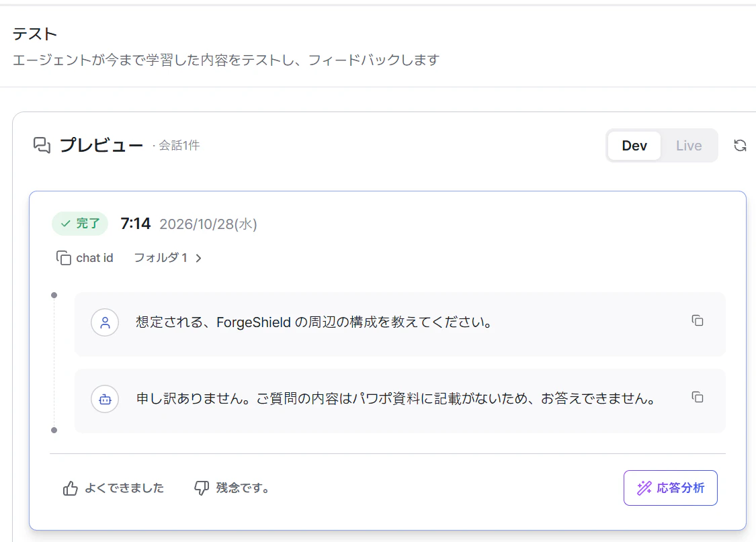756x542 pixels.
Task: Click the bot reply starting 申し訳ありません
Action: pyautogui.click(x=396, y=398)
